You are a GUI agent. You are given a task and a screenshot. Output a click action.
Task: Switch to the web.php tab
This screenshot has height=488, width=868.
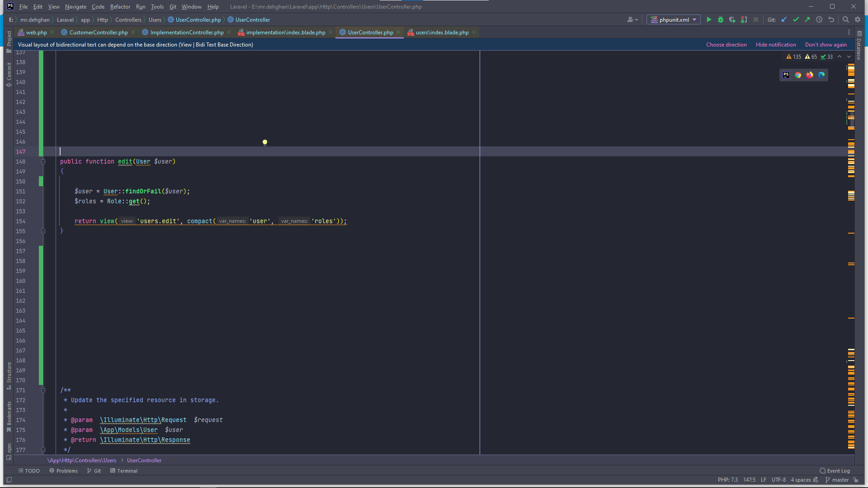coord(36,33)
